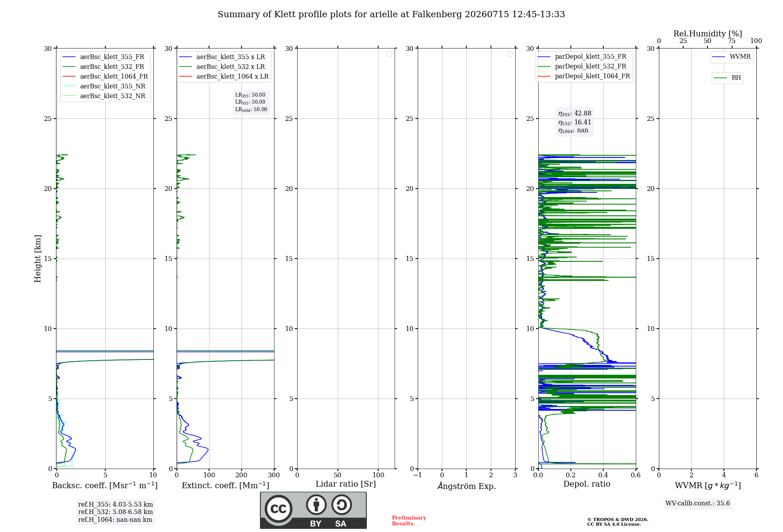783x532 pixels.
Task: Click the Preliminary Results red text
Action: click(x=409, y=521)
